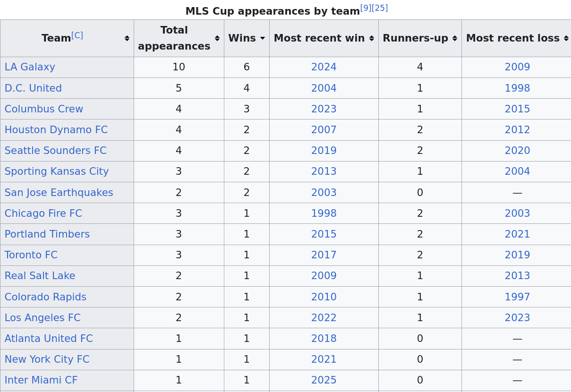571x392 pixels.
Task: Open LA Galaxy team page
Action: click(30, 68)
